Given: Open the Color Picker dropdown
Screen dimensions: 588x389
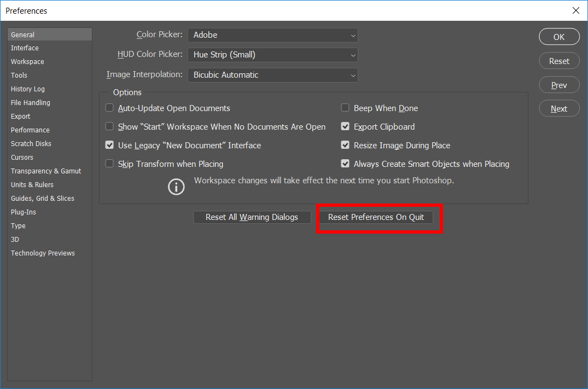Looking at the screenshot, I should [272, 35].
